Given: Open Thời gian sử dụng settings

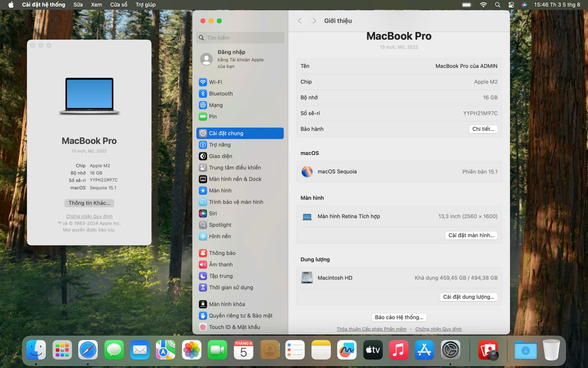Looking at the screenshot, I should [240, 287].
